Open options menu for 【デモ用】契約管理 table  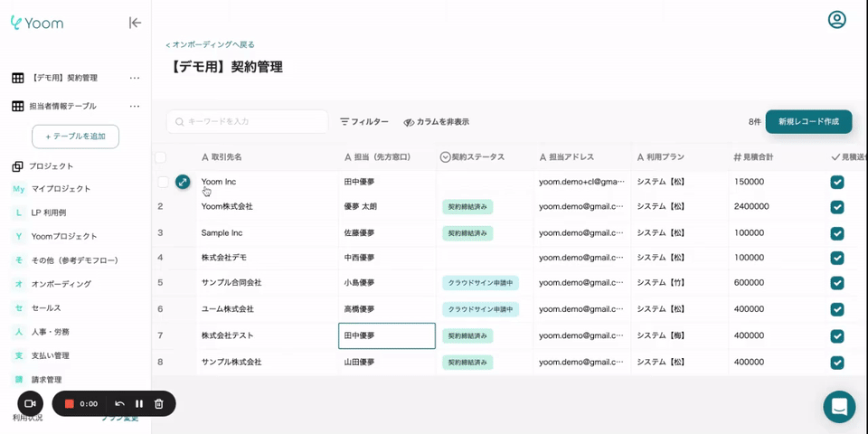tap(135, 78)
